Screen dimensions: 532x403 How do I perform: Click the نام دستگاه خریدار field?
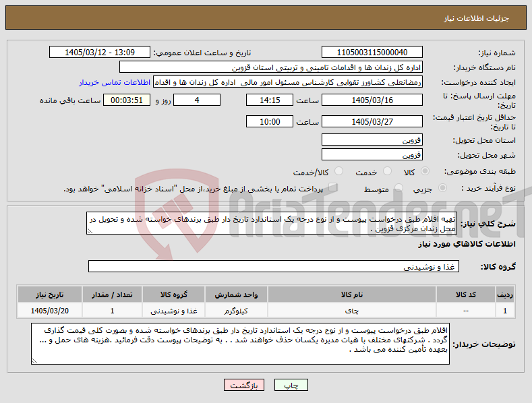point(271,67)
